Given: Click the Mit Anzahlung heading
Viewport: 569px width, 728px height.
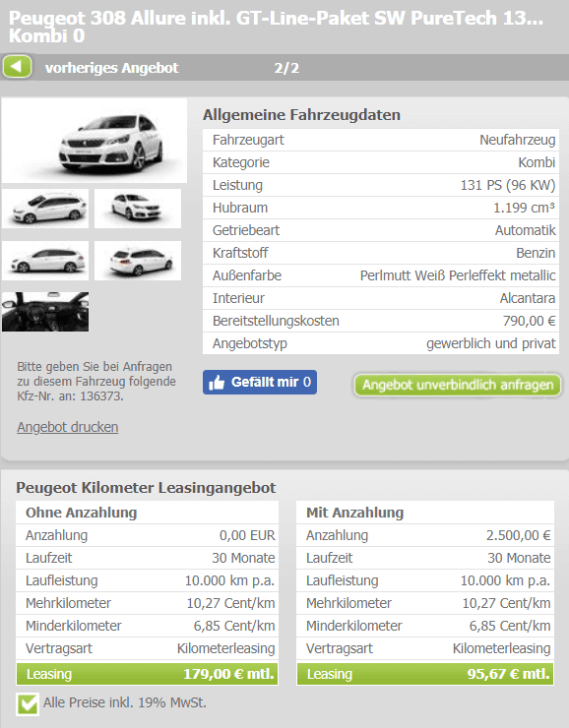Looking at the screenshot, I should (x=354, y=513).
